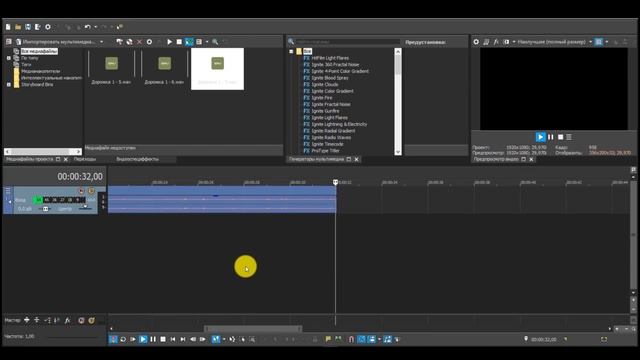The height and width of the screenshot is (360, 640).
Task: Insert marker with the flag icon
Action: pos(328,339)
